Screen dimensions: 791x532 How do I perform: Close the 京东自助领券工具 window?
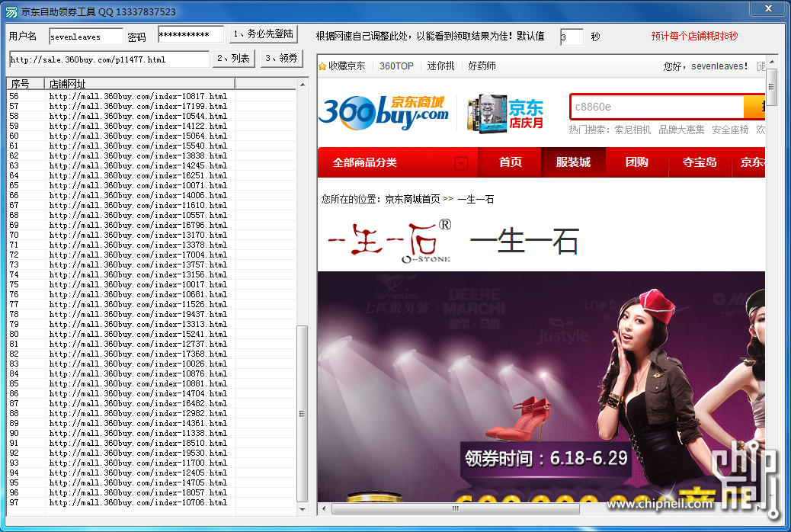(768, 8)
